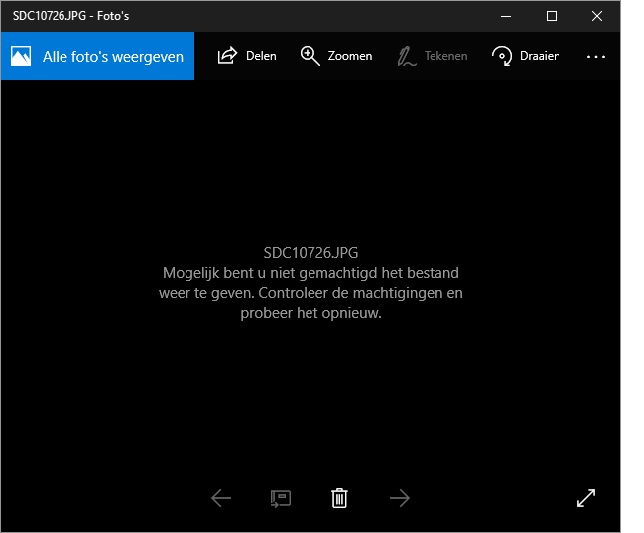This screenshot has width=644, height=533.
Task: Select the Tekenen text label
Action: (445, 56)
